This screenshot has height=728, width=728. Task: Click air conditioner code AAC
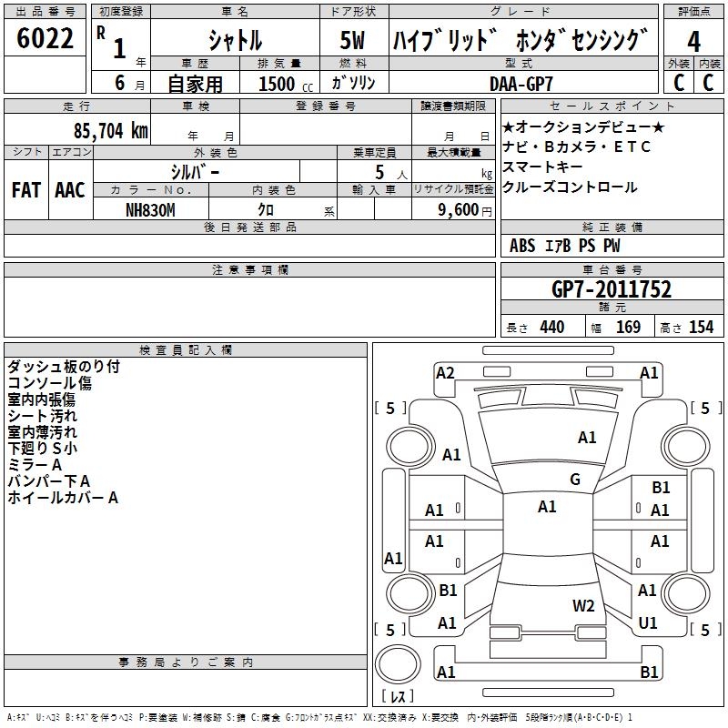click(70, 190)
